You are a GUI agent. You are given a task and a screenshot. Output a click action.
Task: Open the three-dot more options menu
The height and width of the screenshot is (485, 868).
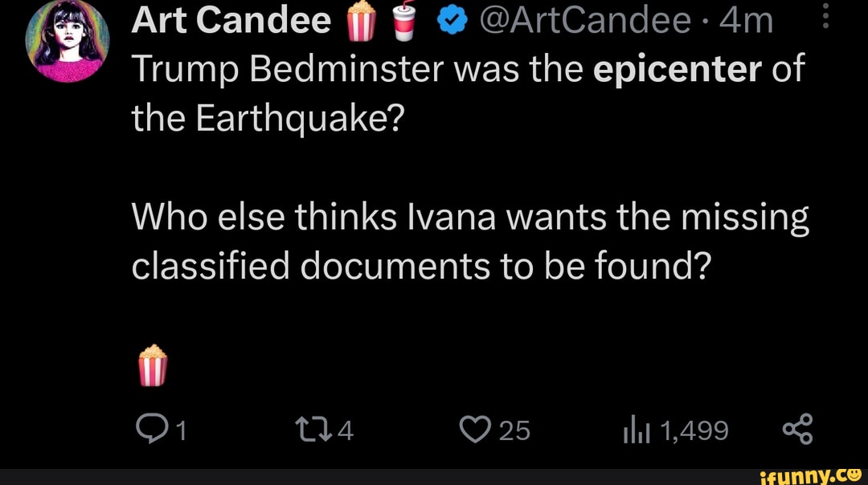(829, 16)
